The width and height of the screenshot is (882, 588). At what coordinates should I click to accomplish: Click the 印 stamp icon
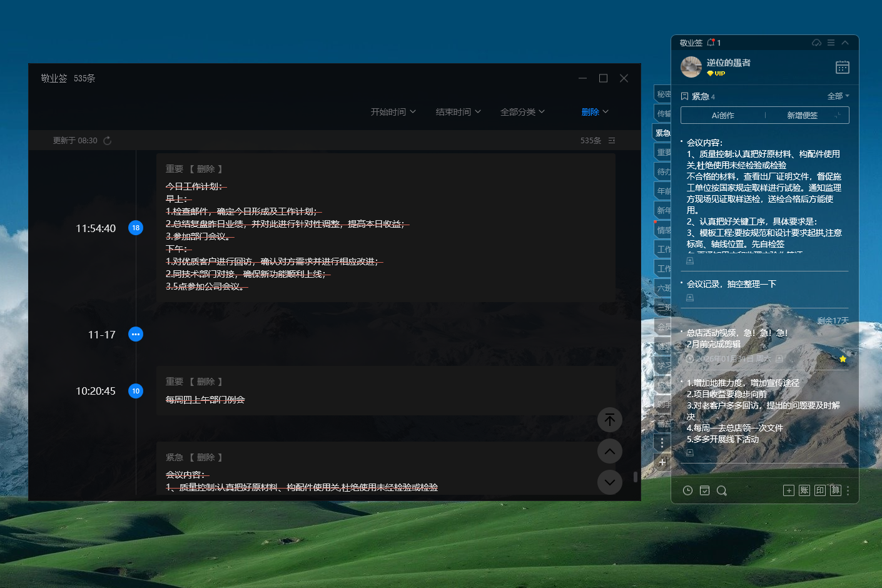coord(820,490)
